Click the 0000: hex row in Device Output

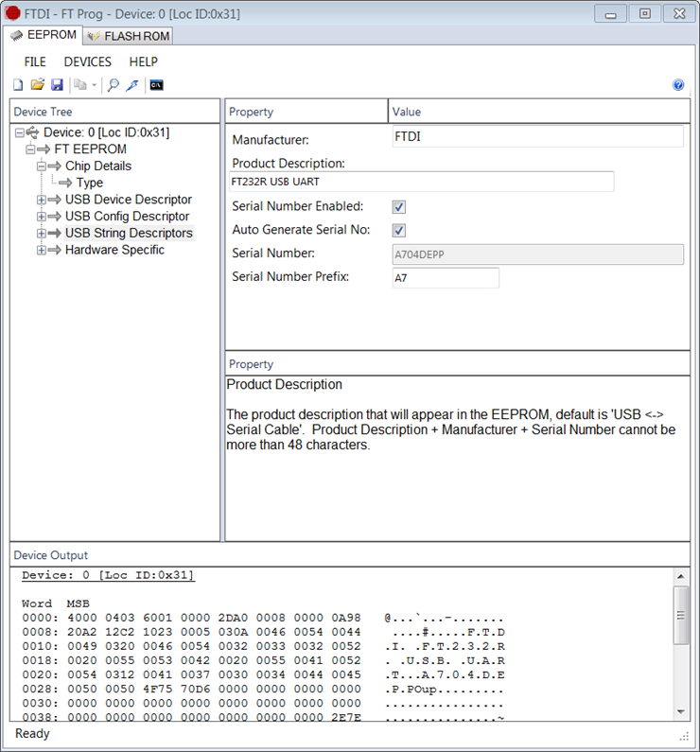click(x=263, y=618)
